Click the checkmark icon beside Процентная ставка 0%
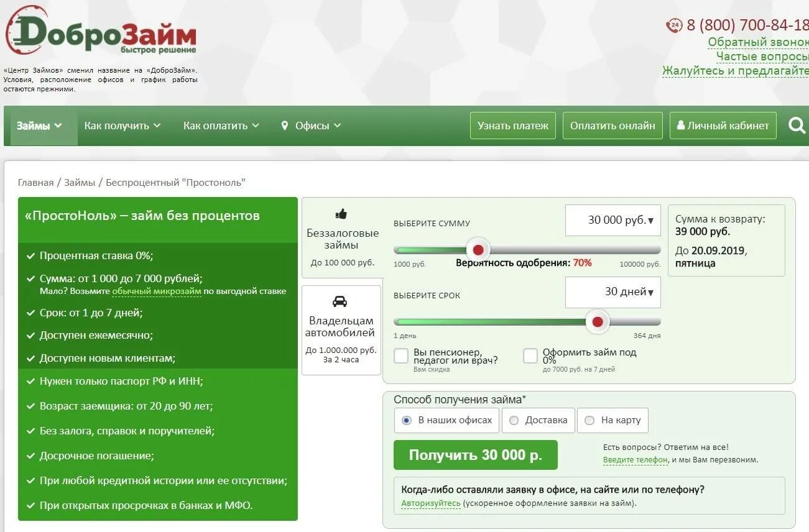The width and height of the screenshot is (809, 532). tap(30, 256)
